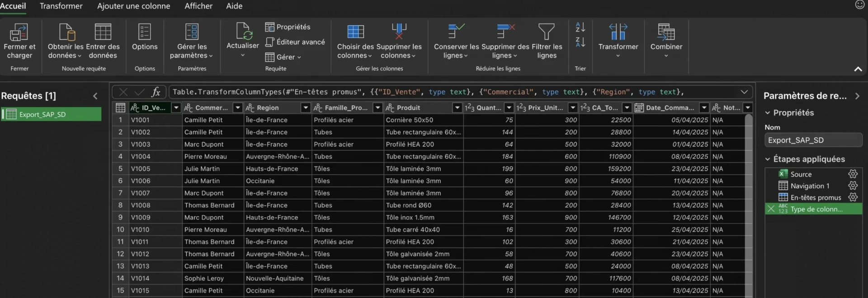Click Supprimer des lignes icon
Screen dimensions: 868x298
(505, 31)
